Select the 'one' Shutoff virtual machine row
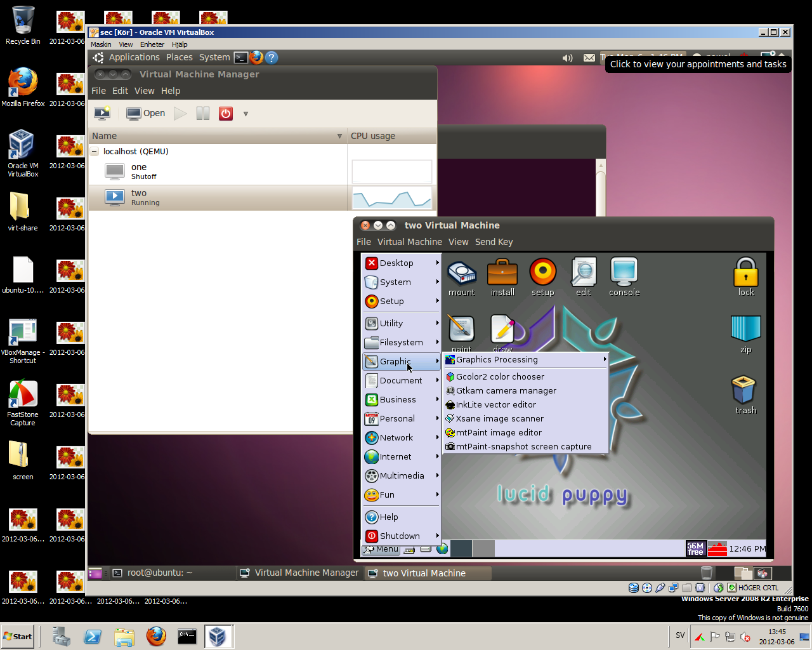The width and height of the screenshot is (812, 650). [x=218, y=172]
